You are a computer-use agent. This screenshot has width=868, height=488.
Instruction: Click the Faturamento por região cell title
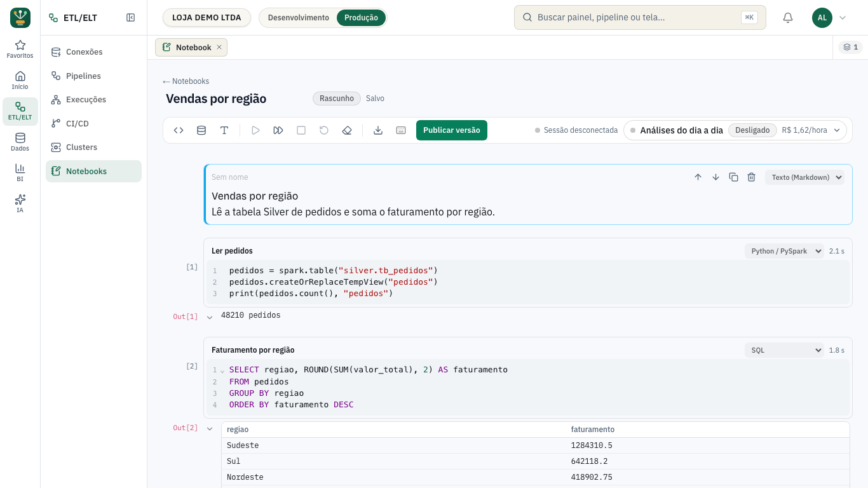coord(253,350)
